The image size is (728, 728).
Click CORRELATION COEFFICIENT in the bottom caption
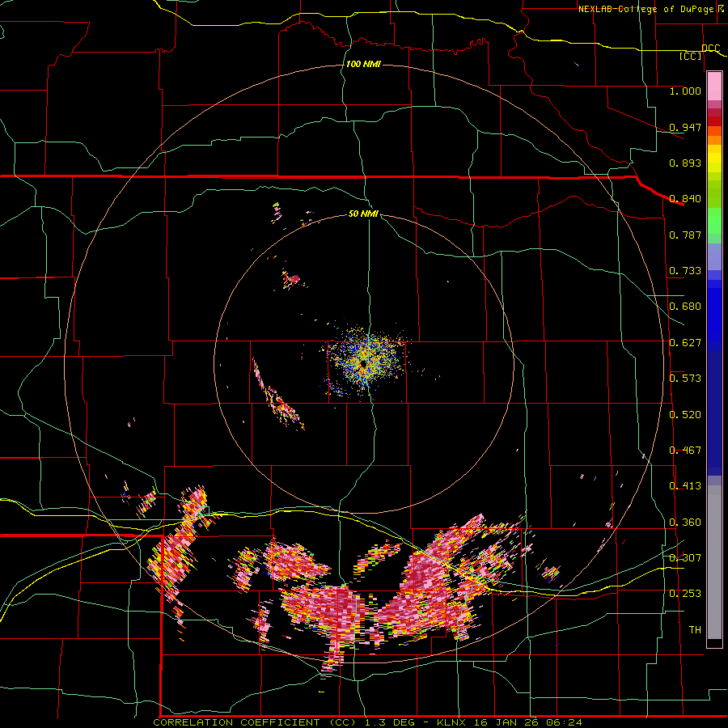tap(236, 722)
